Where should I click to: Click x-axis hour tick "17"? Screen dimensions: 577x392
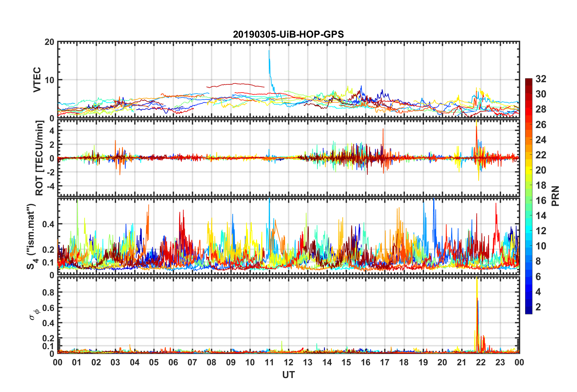385,362
